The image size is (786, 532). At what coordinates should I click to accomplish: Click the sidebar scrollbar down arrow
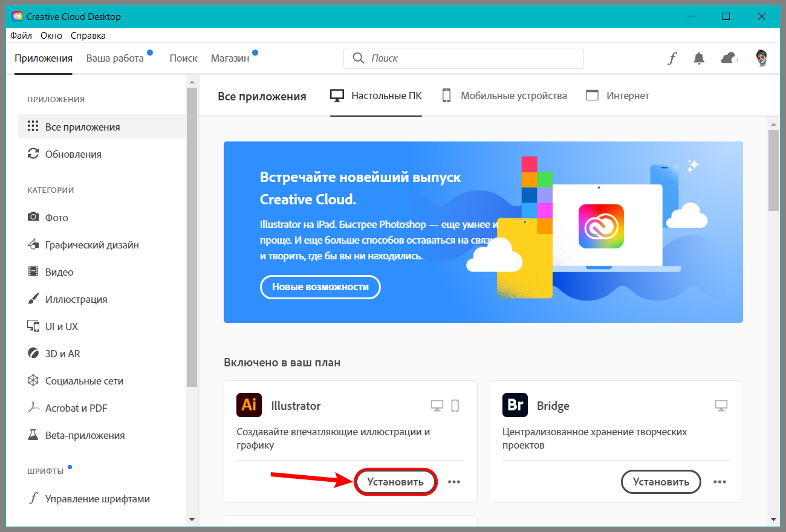tap(192, 519)
